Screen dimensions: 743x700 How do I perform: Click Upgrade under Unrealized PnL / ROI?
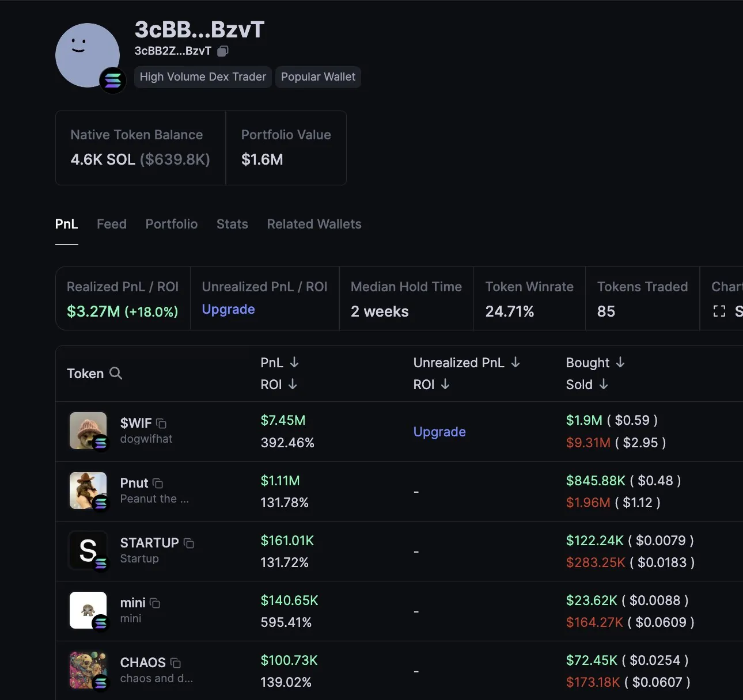(x=228, y=309)
